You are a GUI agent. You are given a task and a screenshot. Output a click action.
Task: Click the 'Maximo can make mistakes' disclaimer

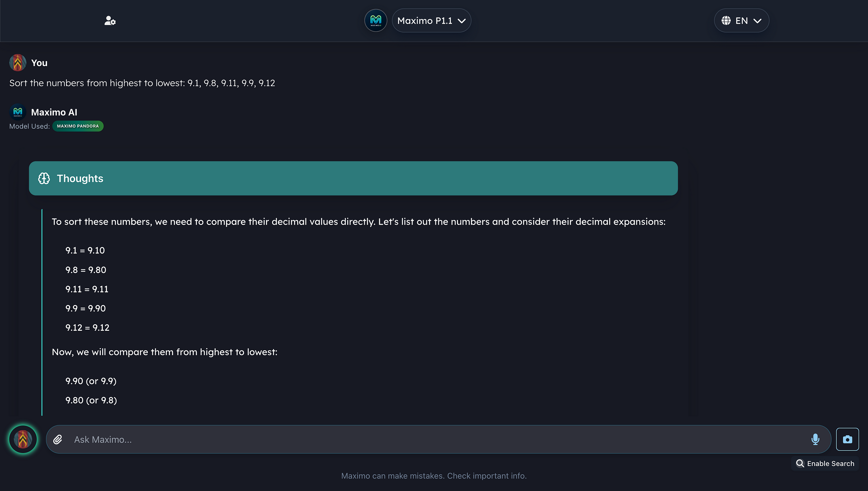pyautogui.click(x=434, y=476)
